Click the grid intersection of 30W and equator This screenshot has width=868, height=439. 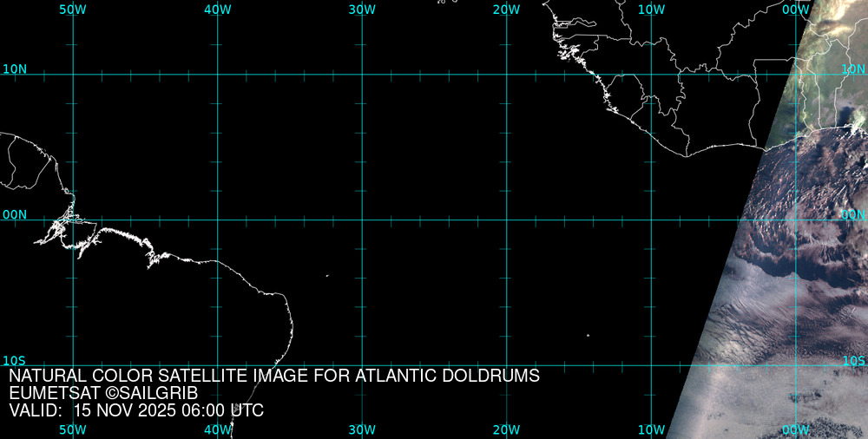pyautogui.click(x=362, y=219)
